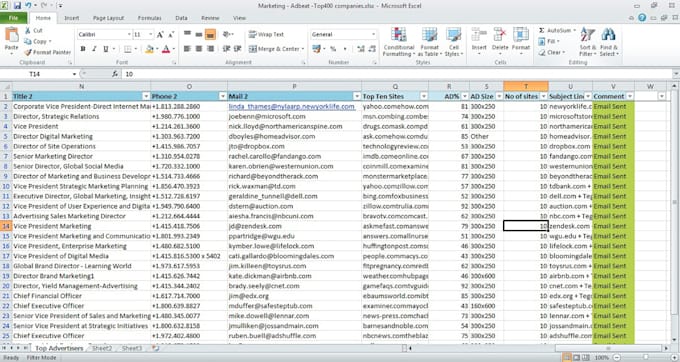This screenshot has width=680, height=362.
Task: Switch to Page Layout view in status bar
Action: [576, 358]
